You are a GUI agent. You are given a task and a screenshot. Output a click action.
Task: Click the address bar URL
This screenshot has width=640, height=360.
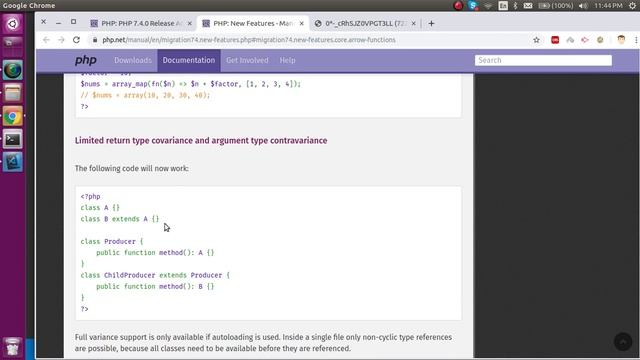pyautogui.click(x=249, y=40)
